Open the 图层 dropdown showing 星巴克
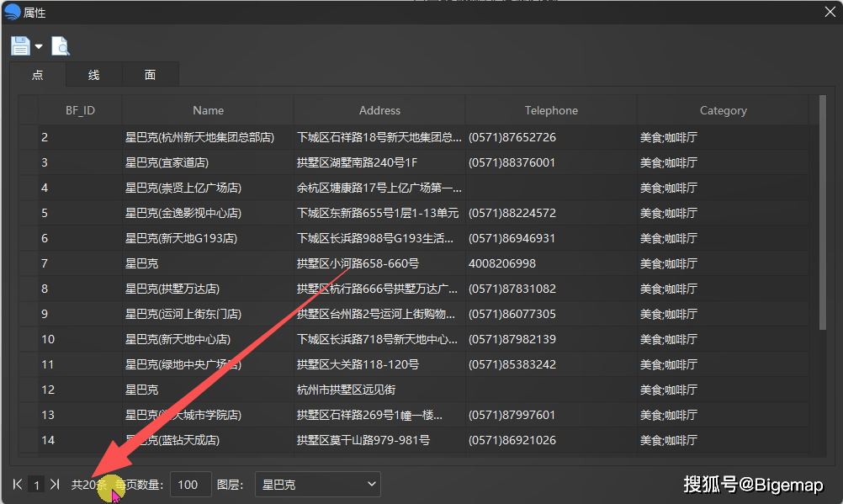The height and width of the screenshot is (504, 843). pos(318,484)
